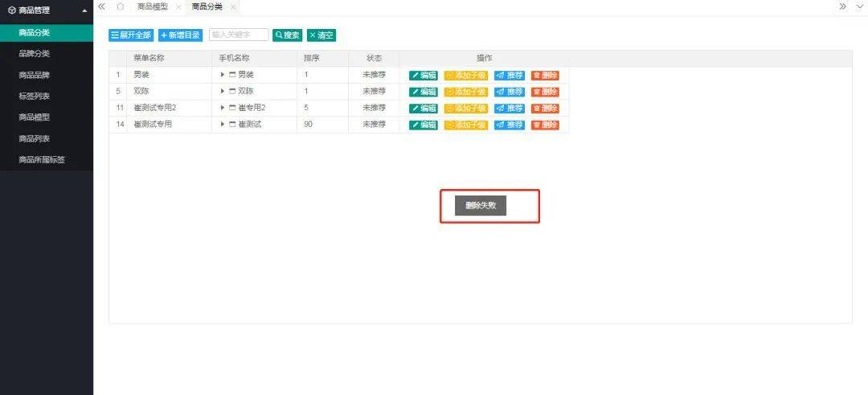This screenshot has width=868, height=395.
Task: Add a subcategory to 崔测试专用2
Action: click(466, 109)
